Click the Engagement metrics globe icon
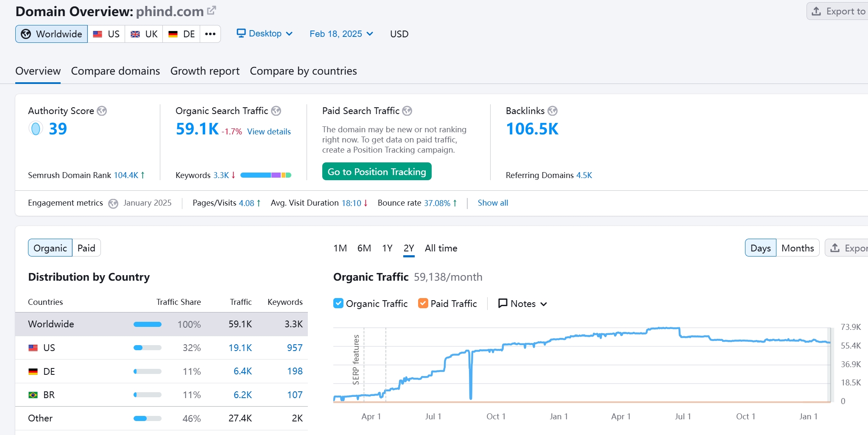The width and height of the screenshot is (868, 435). [x=113, y=204]
